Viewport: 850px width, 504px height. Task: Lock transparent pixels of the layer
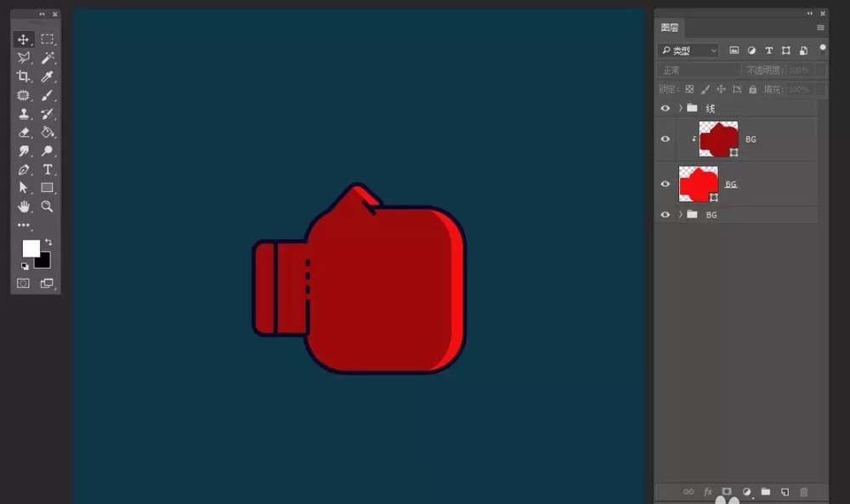click(689, 89)
